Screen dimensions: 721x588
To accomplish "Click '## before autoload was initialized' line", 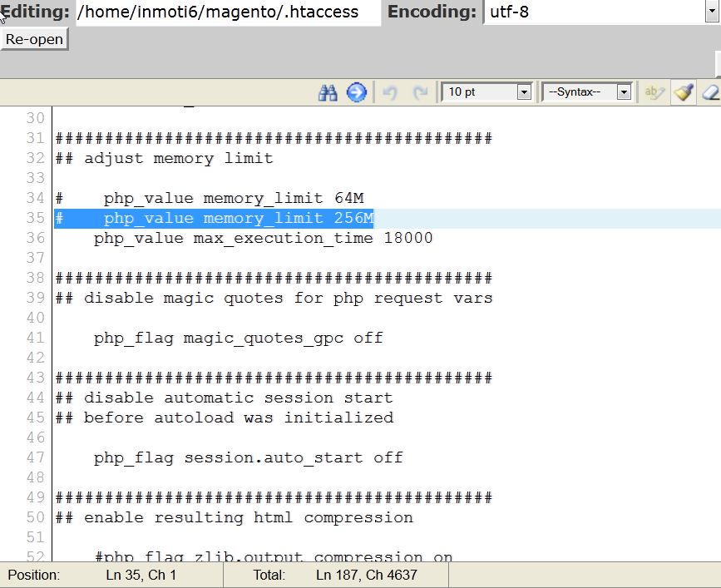I will [x=225, y=418].
